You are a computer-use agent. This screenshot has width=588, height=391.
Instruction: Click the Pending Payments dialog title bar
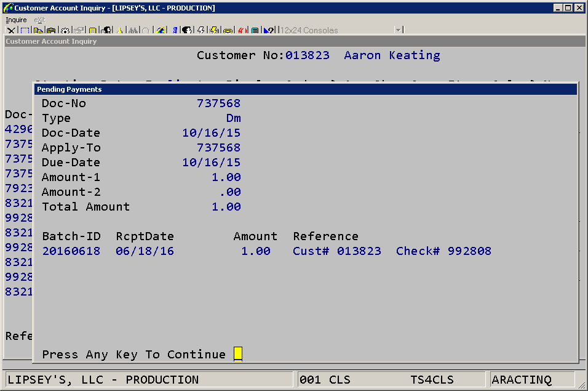pyautogui.click(x=306, y=89)
